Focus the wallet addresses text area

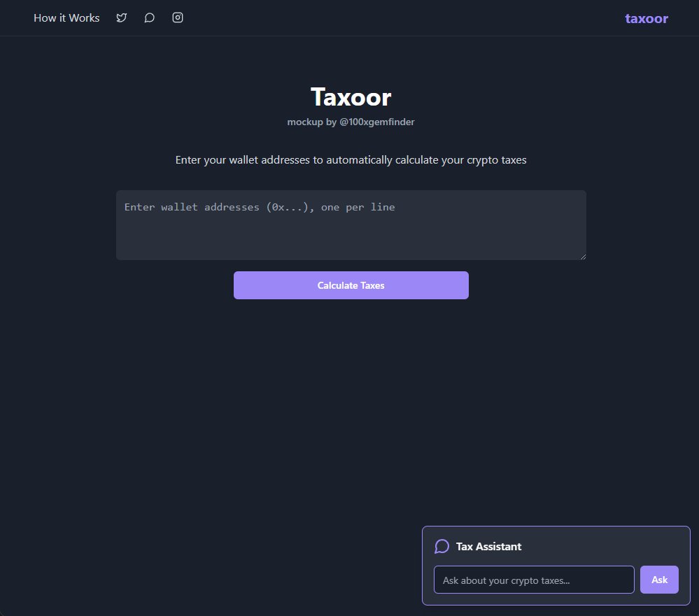tap(351, 224)
